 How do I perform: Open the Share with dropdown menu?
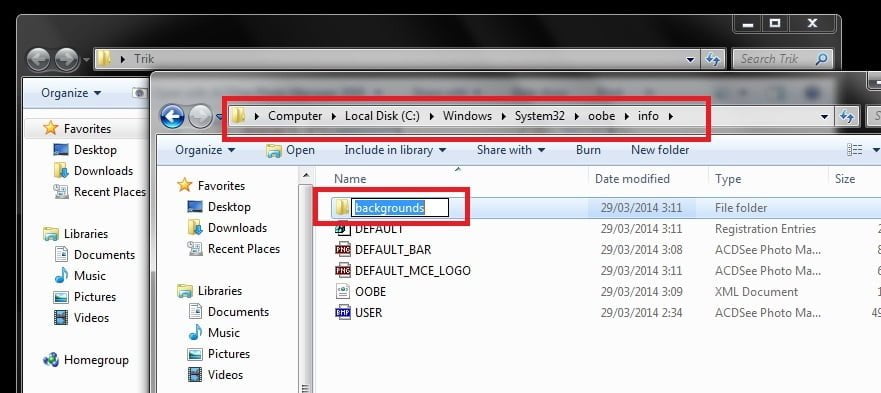pos(511,150)
